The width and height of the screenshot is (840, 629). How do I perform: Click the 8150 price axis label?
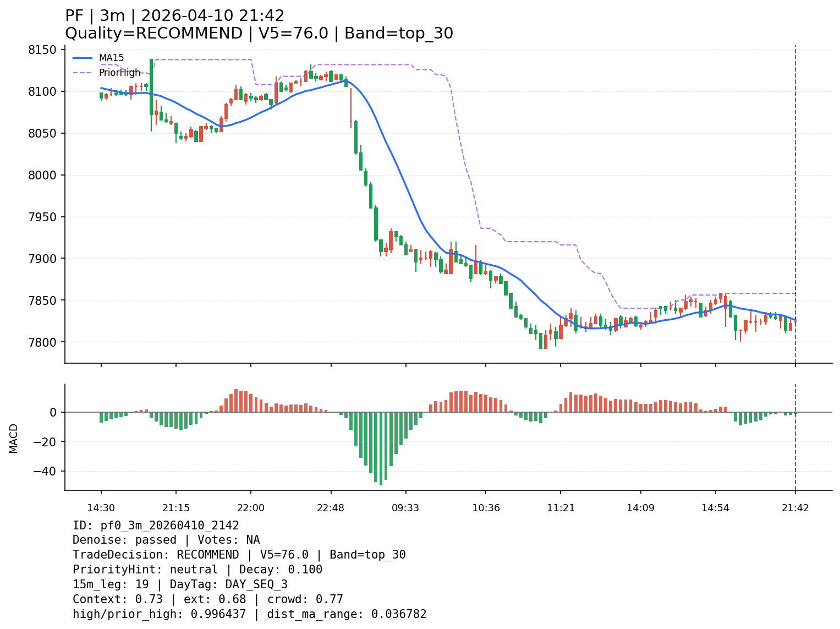click(x=42, y=50)
